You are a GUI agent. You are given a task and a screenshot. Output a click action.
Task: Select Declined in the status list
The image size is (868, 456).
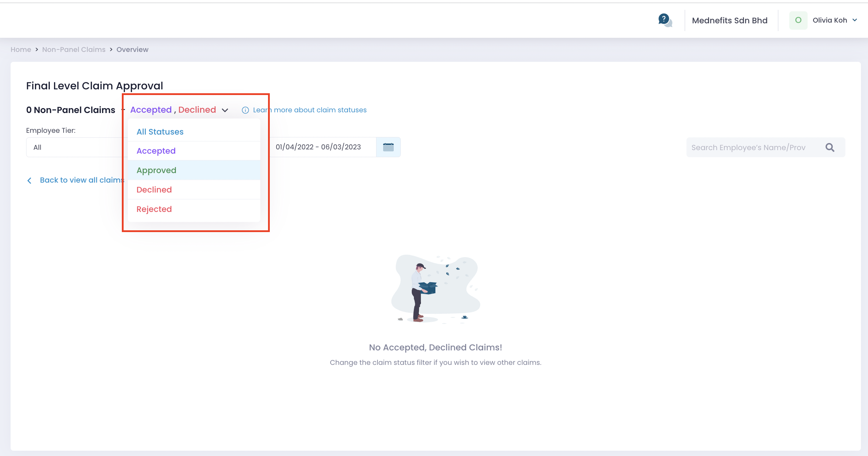154,189
